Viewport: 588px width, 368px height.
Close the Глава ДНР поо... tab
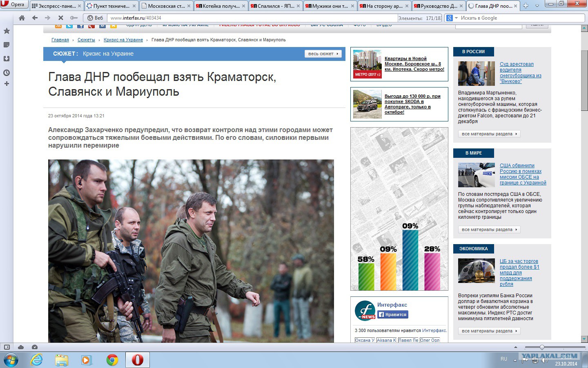[x=516, y=6]
